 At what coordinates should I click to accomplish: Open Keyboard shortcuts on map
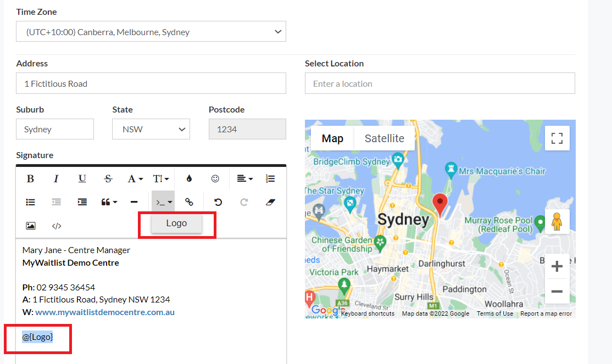(368, 313)
